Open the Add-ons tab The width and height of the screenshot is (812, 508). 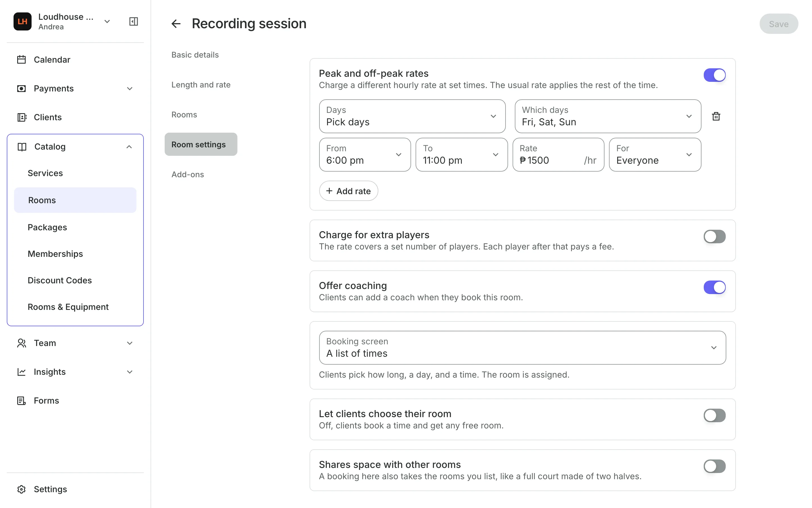[187, 174]
